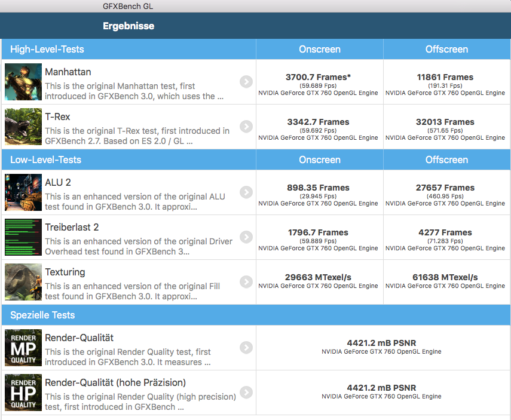Select the Manhattan test thumbnail
511x420 pixels.
23,82
